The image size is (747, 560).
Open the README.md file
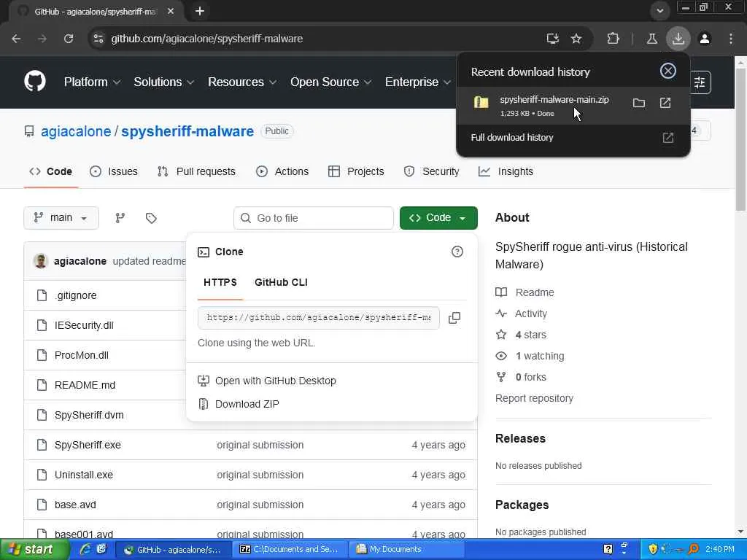(85, 385)
